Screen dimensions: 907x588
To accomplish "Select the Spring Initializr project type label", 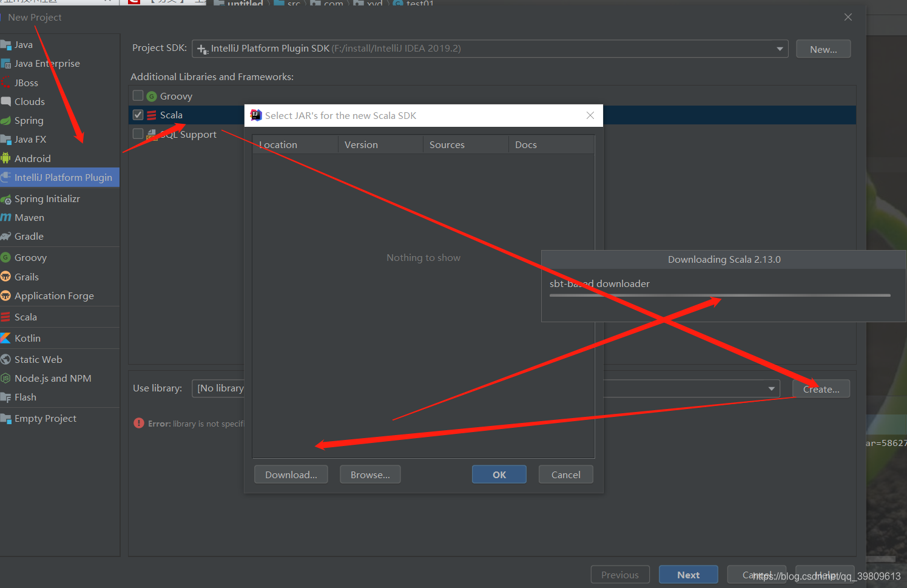I will tap(47, 199).
